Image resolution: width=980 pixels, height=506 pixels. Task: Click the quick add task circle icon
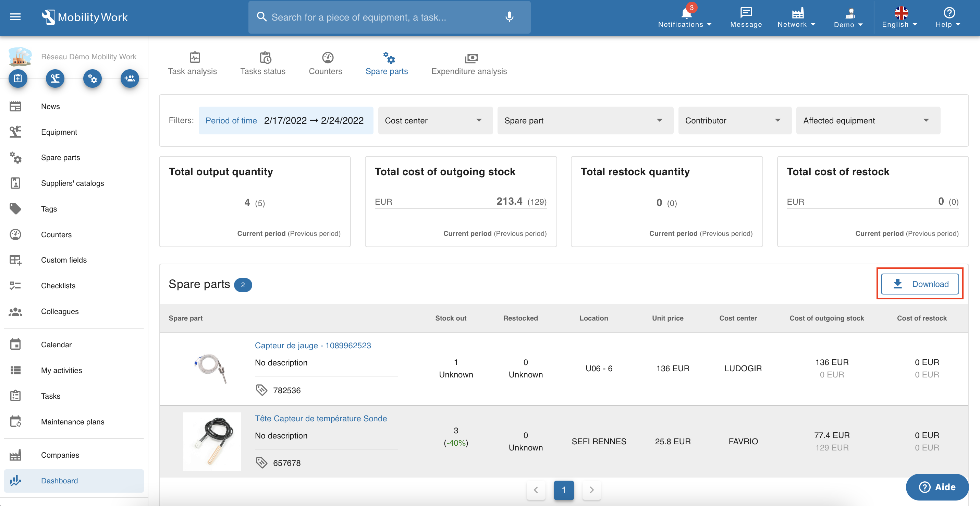click(x=18, y=79)
